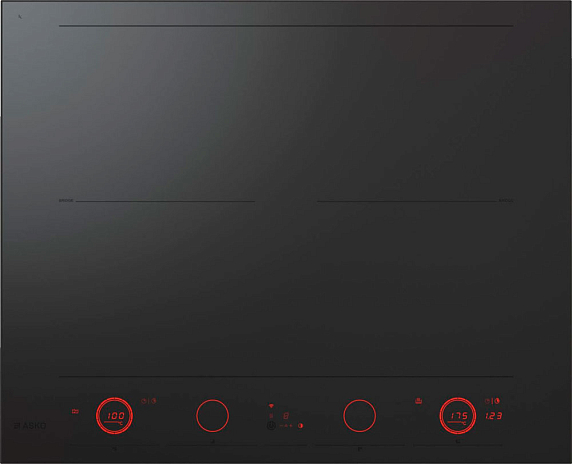Image resolution: width=572 pixels, height=464 pixels.
Task: Tap the ASKO brand logo
Action: (x=30, y=426)
